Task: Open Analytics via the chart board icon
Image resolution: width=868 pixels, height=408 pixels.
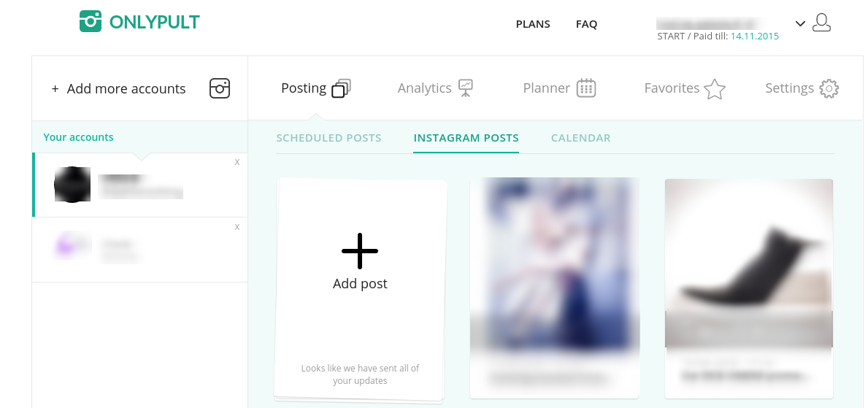Action: (466, 88)
